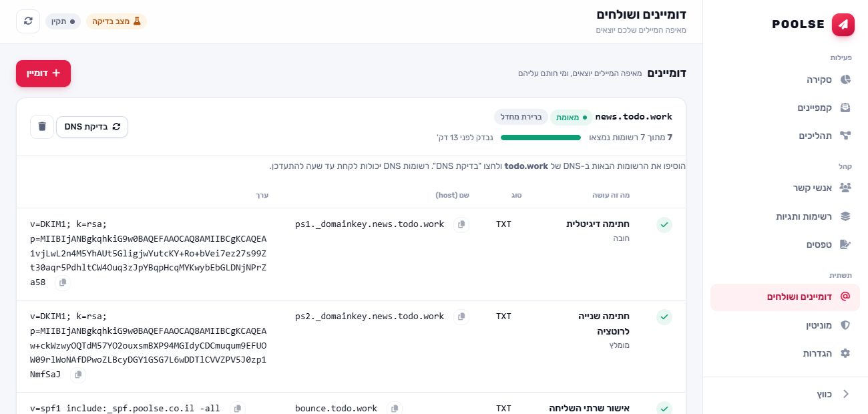Delete news.todo.work domain with trash icon

[42, 127]
